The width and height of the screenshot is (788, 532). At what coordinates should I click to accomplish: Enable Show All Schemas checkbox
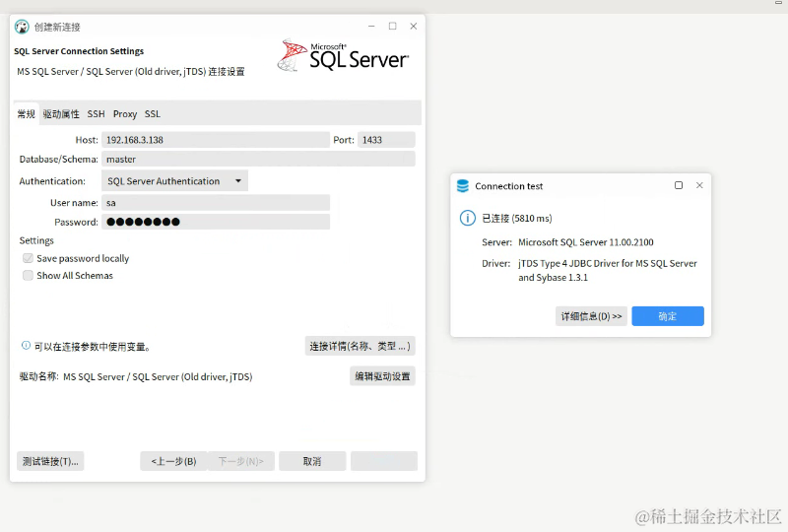(x=28, y=275)
